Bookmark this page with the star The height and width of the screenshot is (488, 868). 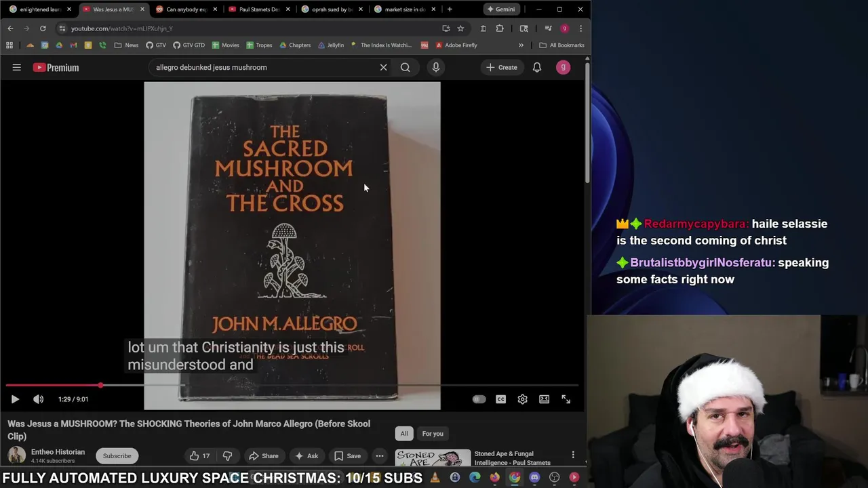460,28
